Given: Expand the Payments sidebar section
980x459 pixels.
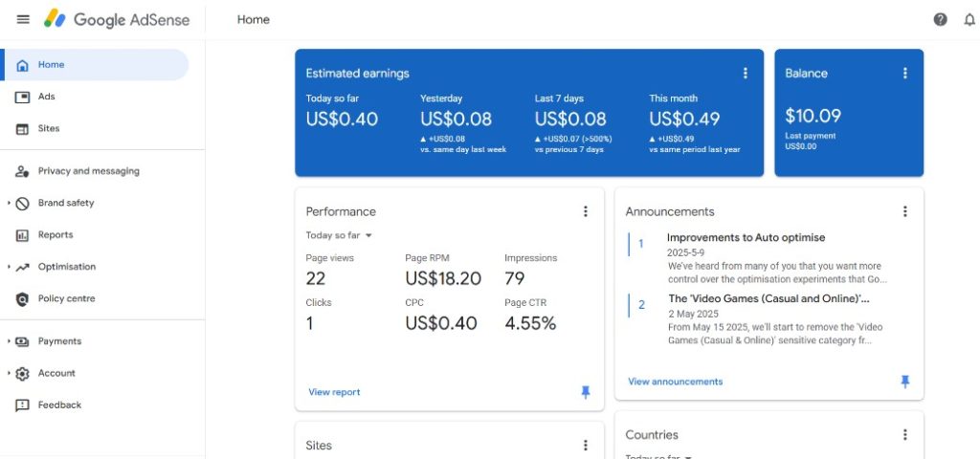Looking at the screenshot, I should [x=9, y=341].
